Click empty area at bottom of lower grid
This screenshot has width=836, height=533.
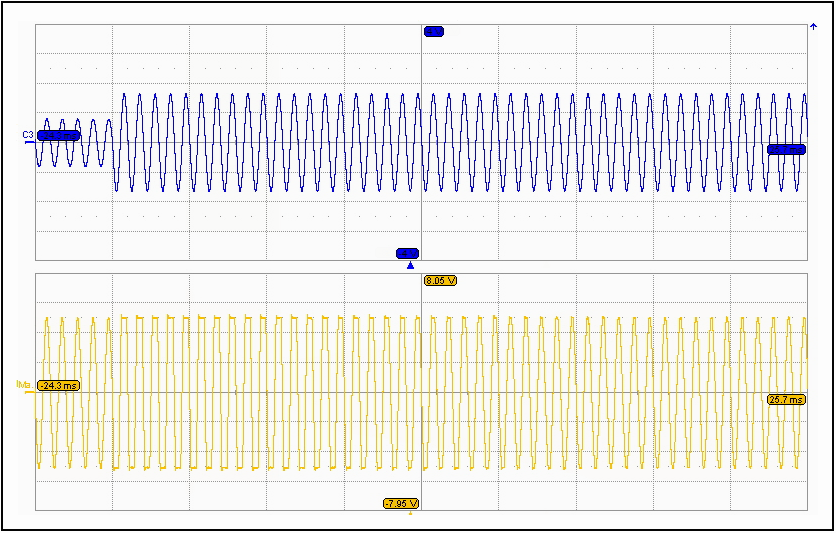tap(250, 495)
